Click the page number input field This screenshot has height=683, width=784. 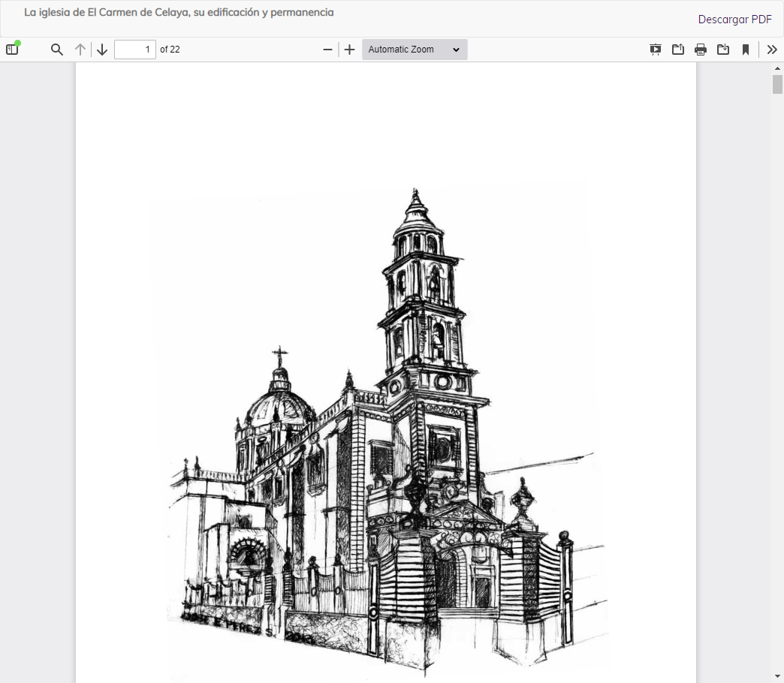coord(135,50)
